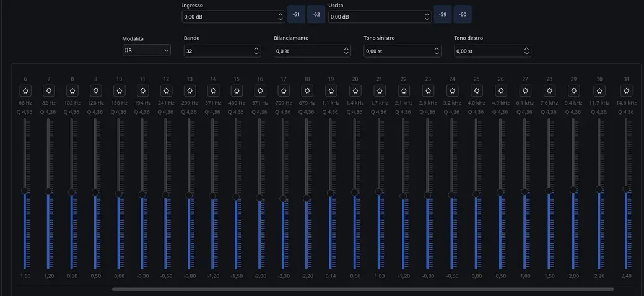Open settings gear for band 6 (66 Hz)

click(25, 91)
